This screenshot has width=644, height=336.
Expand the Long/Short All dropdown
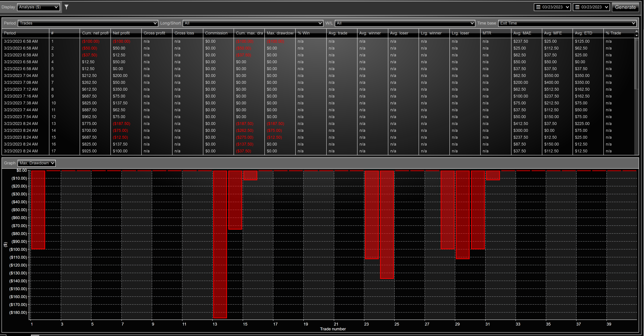tap(253, 23)
